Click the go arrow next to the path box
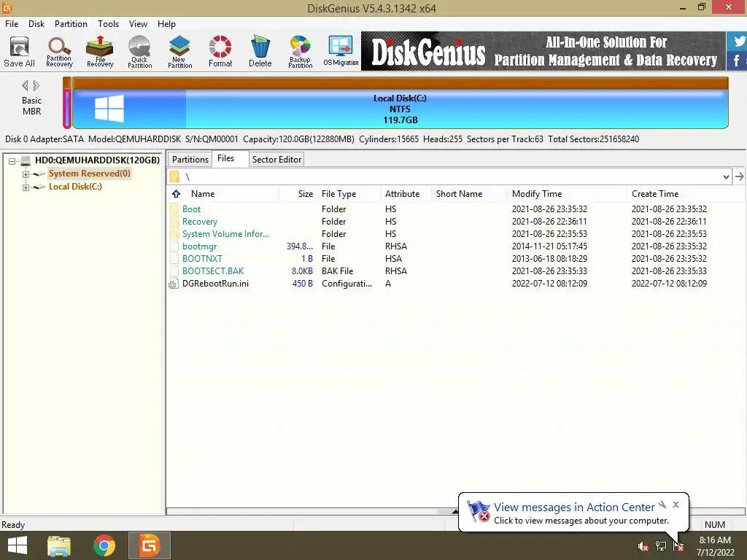The image size is (747, 560). [739, 176]
